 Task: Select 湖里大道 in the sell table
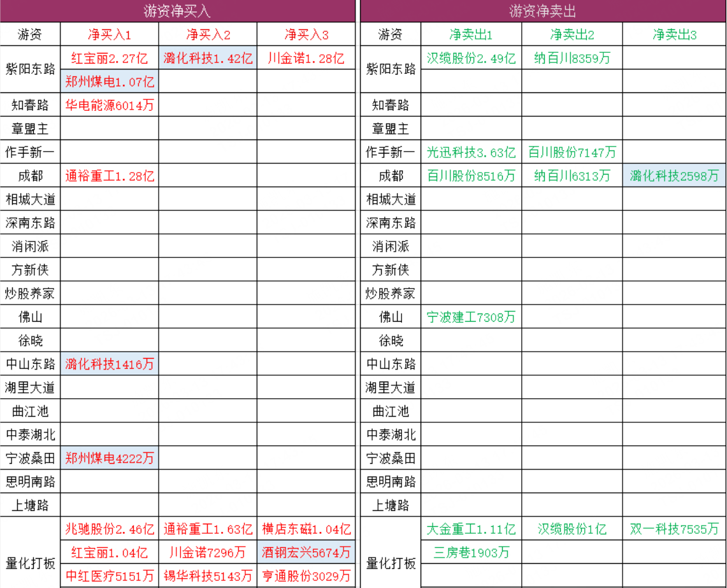391,388
